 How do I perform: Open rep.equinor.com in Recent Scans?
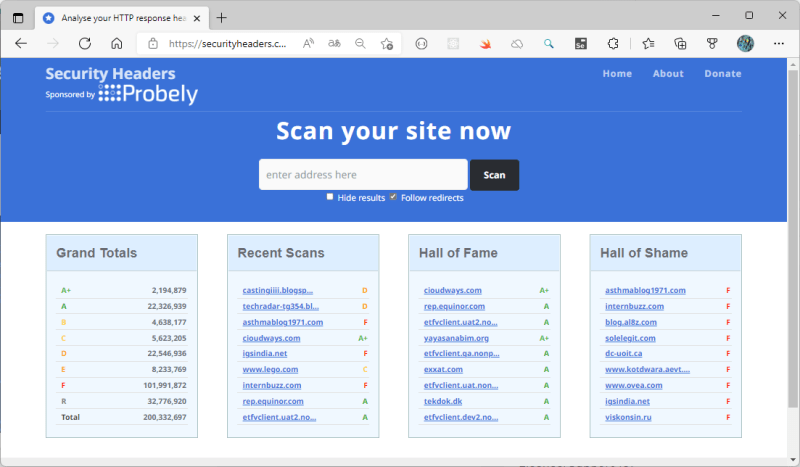tap(273, 401)
